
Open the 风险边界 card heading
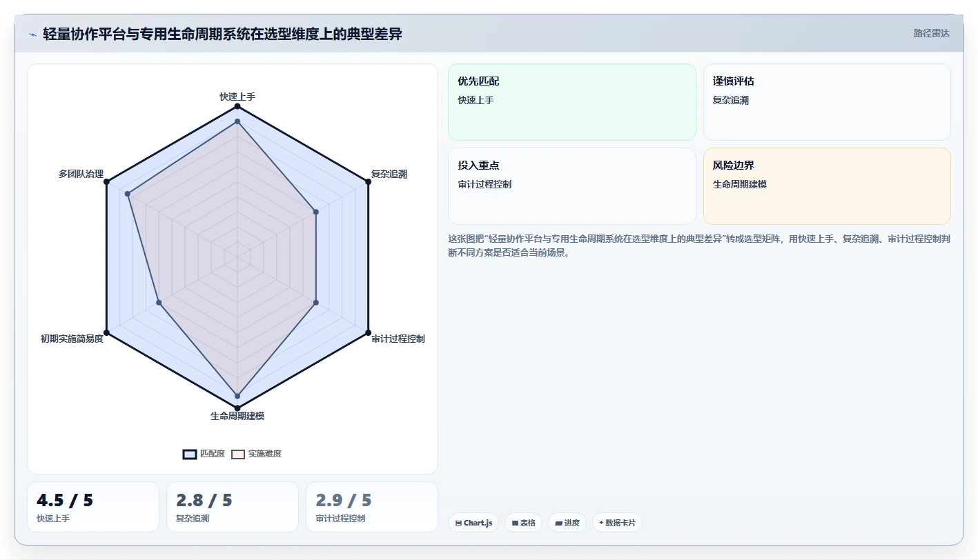734,166
